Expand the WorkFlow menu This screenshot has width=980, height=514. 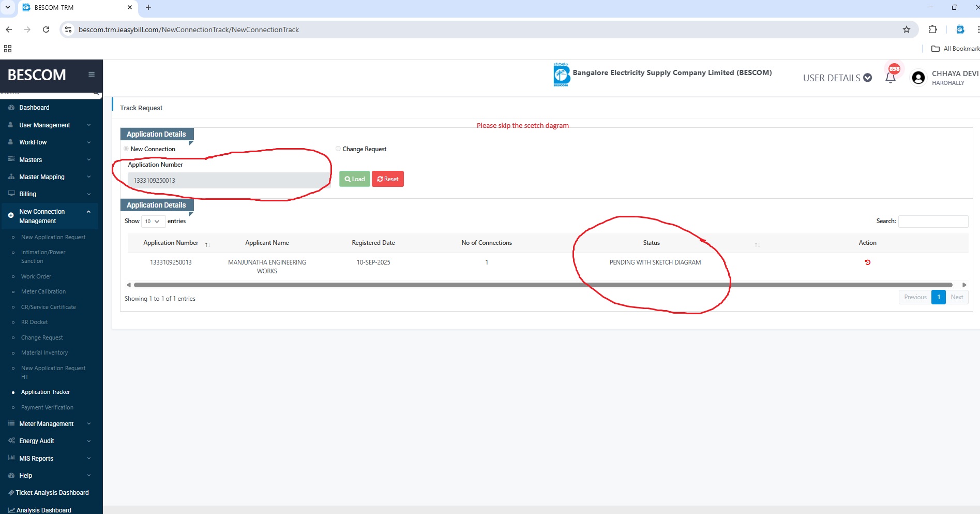click(x=50, y=142)
